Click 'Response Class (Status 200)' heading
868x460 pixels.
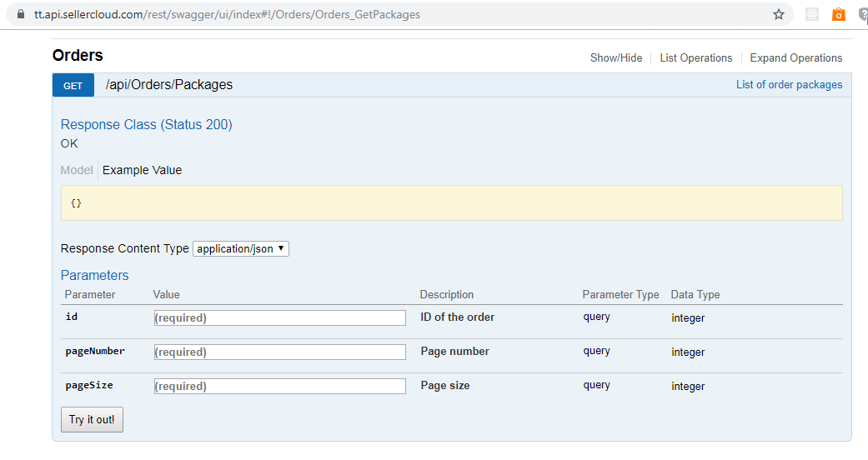[146, 124]
